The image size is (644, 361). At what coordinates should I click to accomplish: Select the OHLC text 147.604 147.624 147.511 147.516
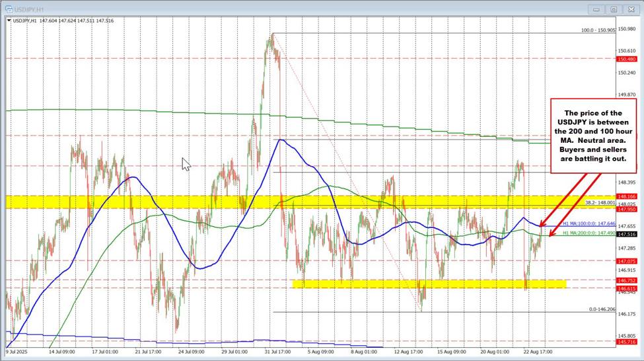click(77, 20)
